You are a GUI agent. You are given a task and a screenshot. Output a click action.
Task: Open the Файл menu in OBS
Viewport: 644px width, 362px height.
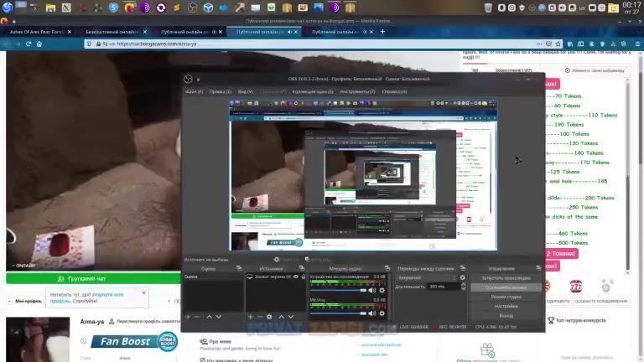click(x=194, y=91)
